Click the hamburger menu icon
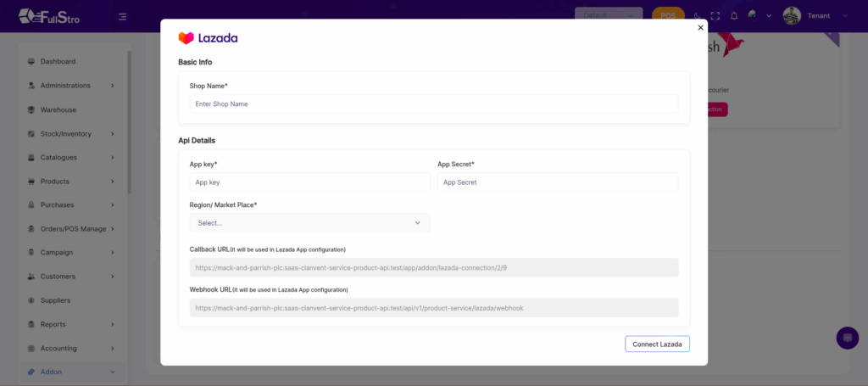The image size is (868, 386). click(x=123, y=16)
